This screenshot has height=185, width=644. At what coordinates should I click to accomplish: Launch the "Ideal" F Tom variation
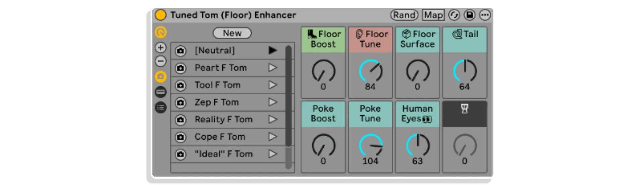pyautogui.click(x=273, y=154)
